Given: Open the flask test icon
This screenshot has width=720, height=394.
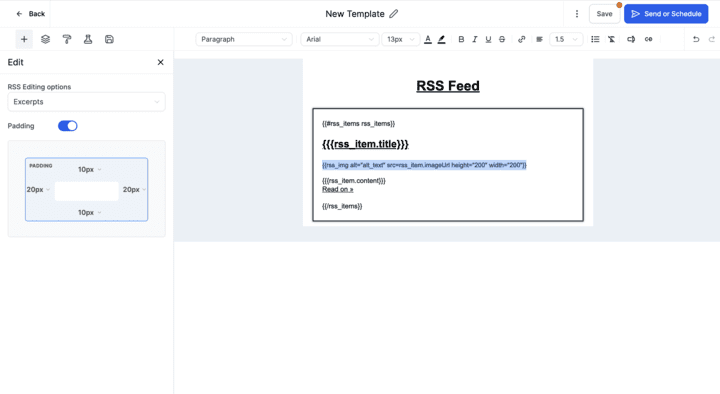Looking at the screenshot, I should pos(88,39).
